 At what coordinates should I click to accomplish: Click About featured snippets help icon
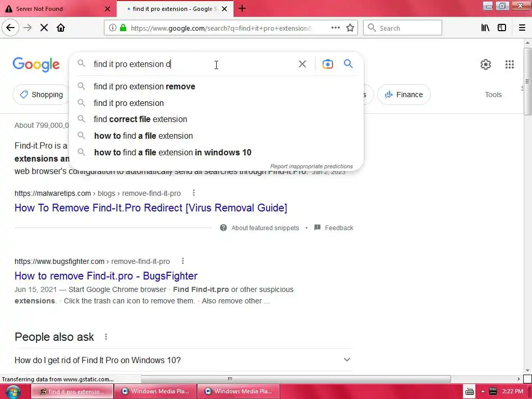[x=223, y=228]
